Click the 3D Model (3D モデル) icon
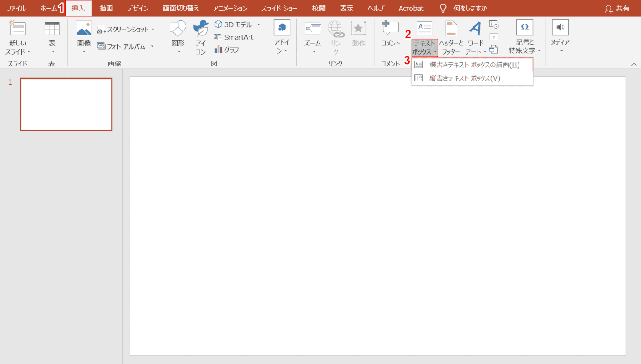 (x=218, y=25)
